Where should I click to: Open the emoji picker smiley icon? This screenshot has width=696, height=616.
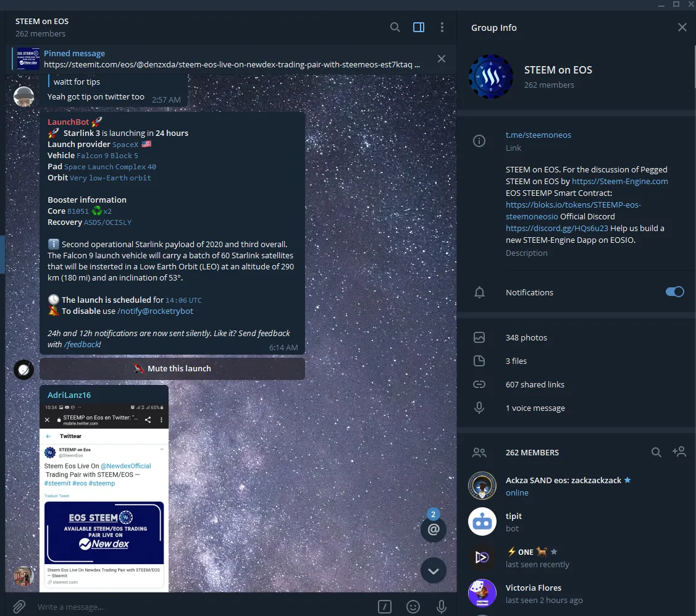[x=413, y=607]
